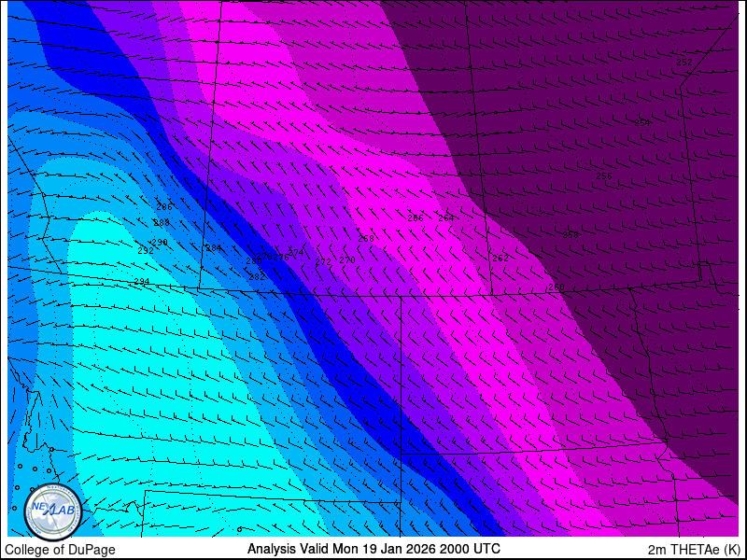Select the 266 contour label
The height and width of the screenshot is (560, 747).
pos(416,218)
